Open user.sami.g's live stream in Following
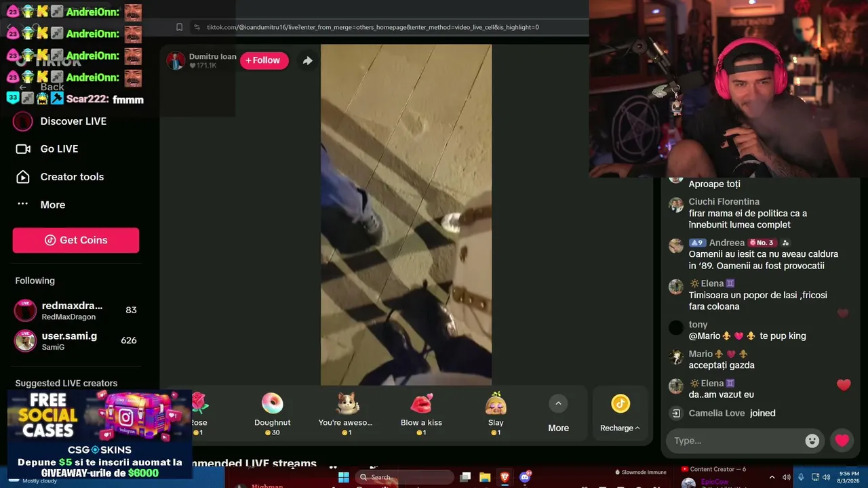Screen dimensions: 868x488 [x=76, y=340]
